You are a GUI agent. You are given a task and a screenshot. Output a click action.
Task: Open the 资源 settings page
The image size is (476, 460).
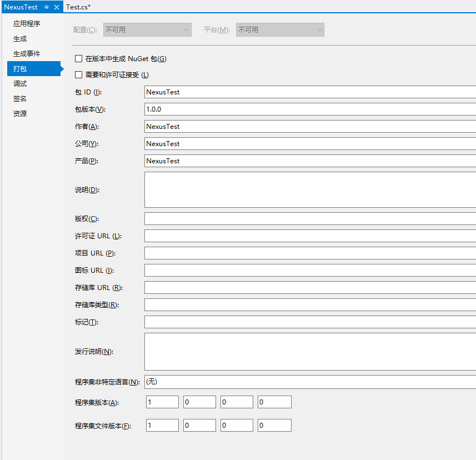tap(20, 113)
